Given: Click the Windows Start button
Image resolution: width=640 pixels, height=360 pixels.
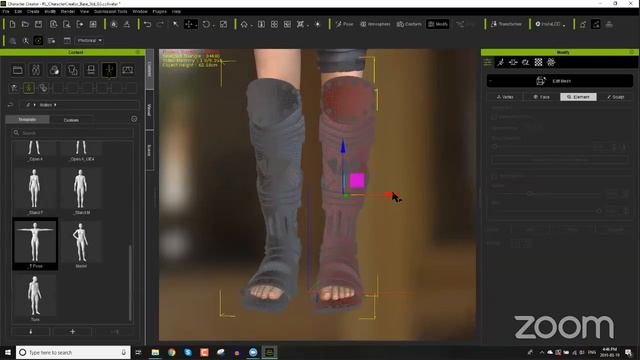Looking at the screenshot, I should point(7,352).
